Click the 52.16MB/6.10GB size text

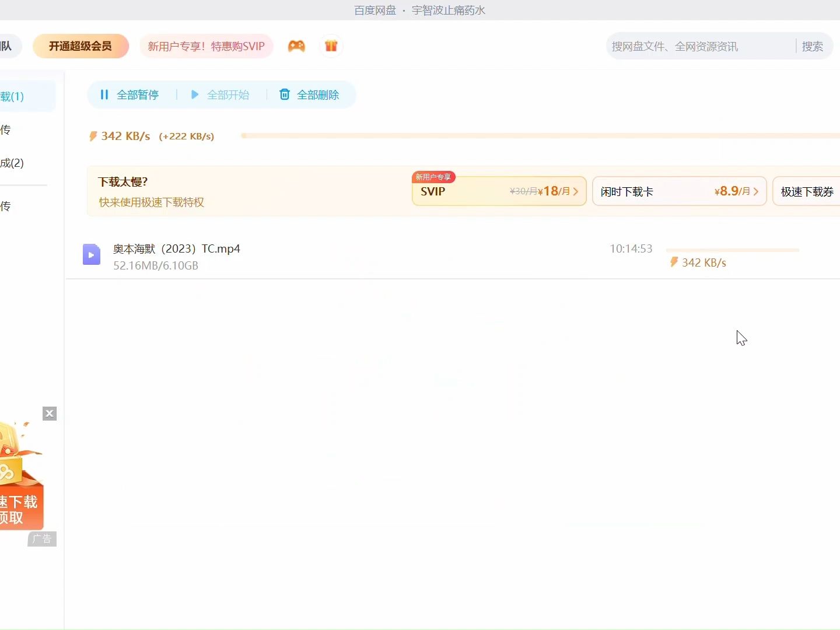pos(156,265)
